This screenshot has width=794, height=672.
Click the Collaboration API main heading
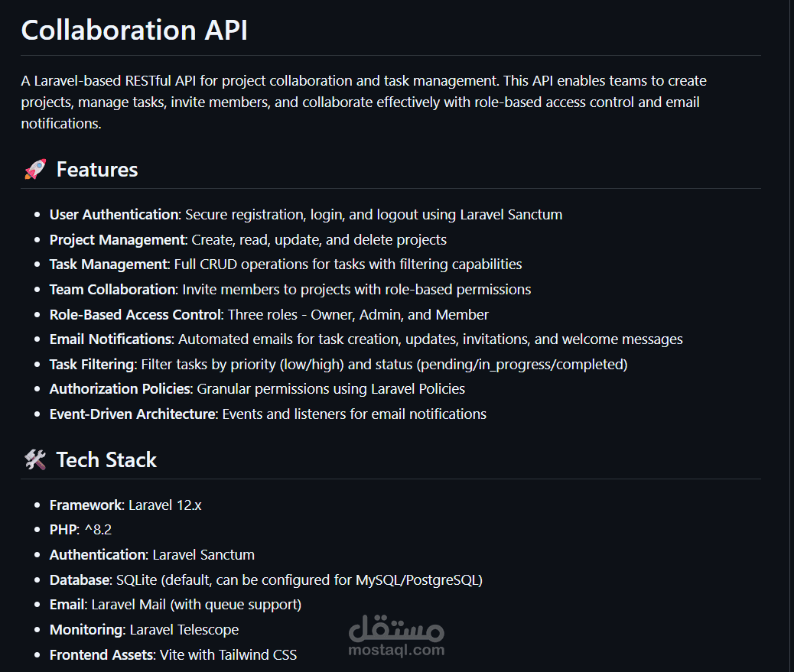coord(134,30)
